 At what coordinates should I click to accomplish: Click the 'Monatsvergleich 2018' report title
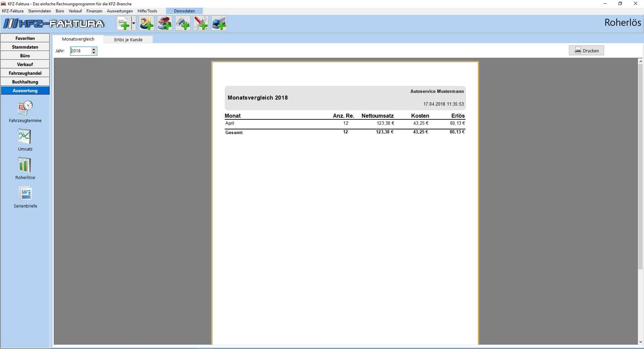tap(258, 98)
